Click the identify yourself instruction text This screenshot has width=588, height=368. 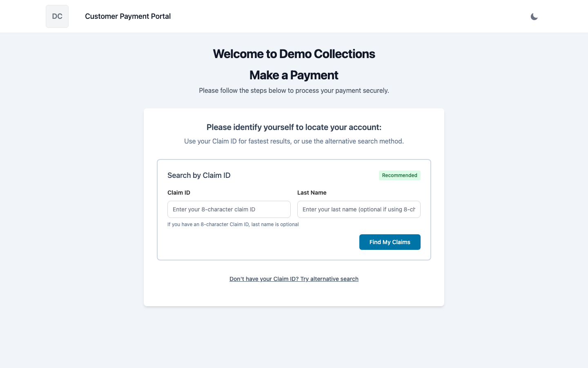coord(294,127)
